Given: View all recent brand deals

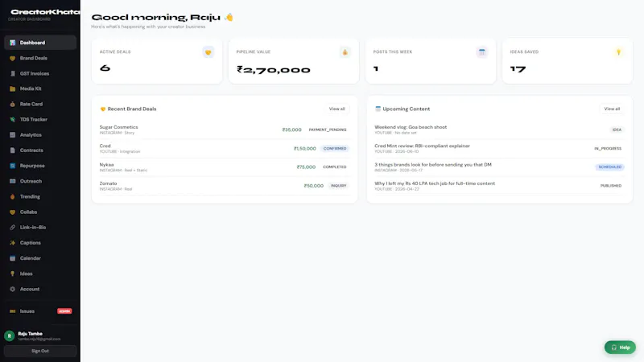Looking at the screenshot, I should click(336, 109).
